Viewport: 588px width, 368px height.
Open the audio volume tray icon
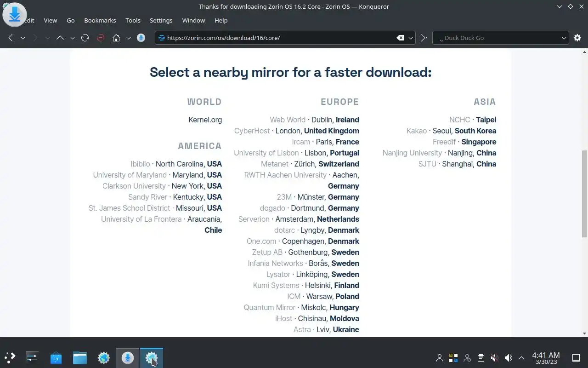click(508, 357)
